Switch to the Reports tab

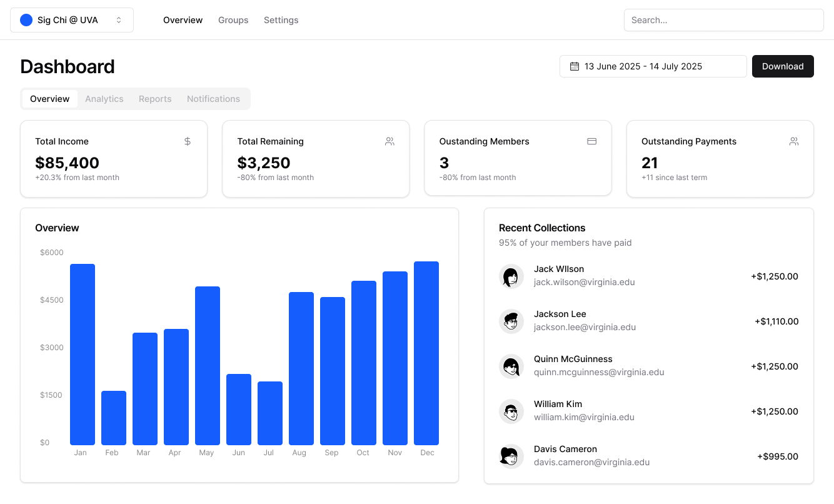click(155, 99)
